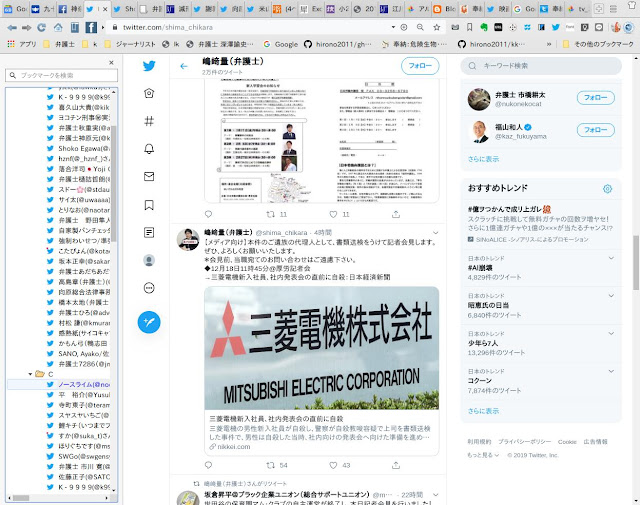This screenshot has width=640, height=505.
Task: Open options chevron for 少年ら7人 trend
Action: (611, 334)
